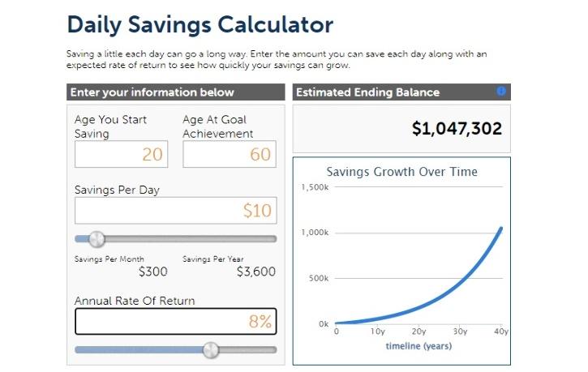Image resolution: width=588 pixels, height=372 pixels.
Task: Click the 30y label on the timeline axis
Action: tap(460, 331)
